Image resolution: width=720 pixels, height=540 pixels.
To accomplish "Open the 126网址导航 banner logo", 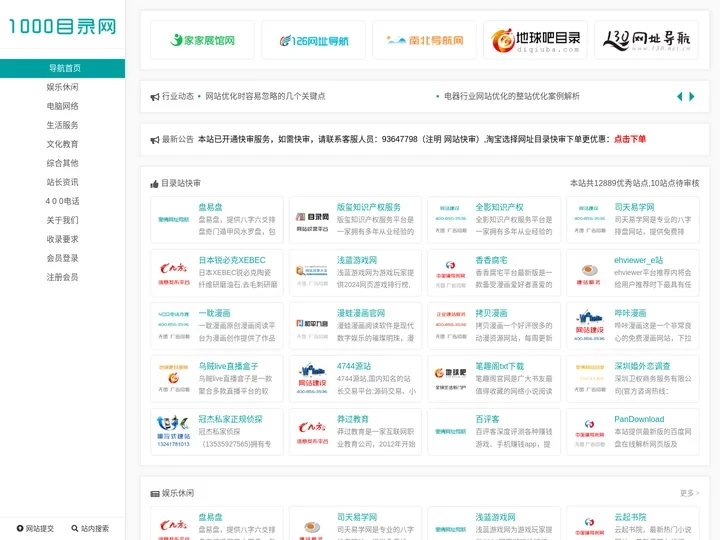I will click(x=314, y=40).
